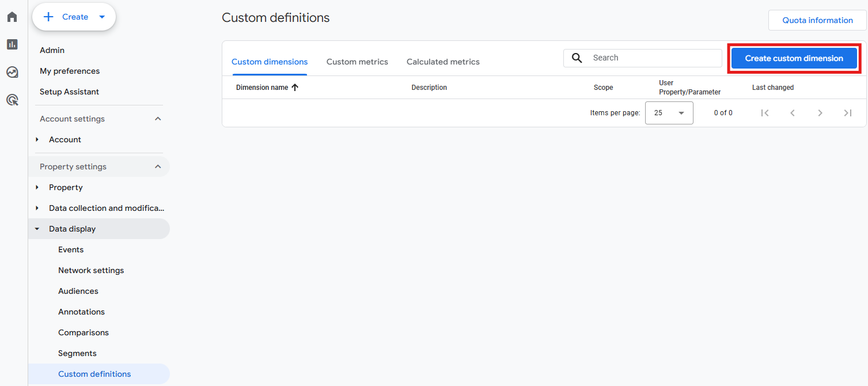Open Items per page dropdown
Screen dimensions: 868x386
pyautogui.click(x=669, y=113)
